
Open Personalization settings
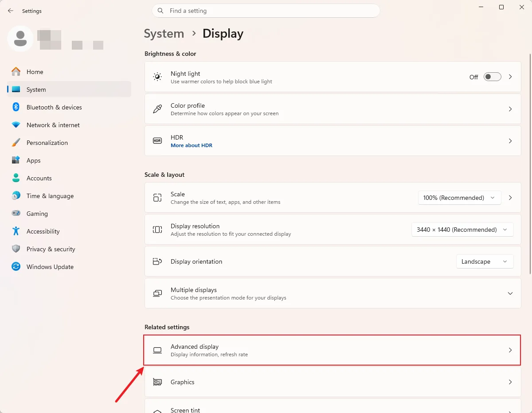click(x=69, y=143)
